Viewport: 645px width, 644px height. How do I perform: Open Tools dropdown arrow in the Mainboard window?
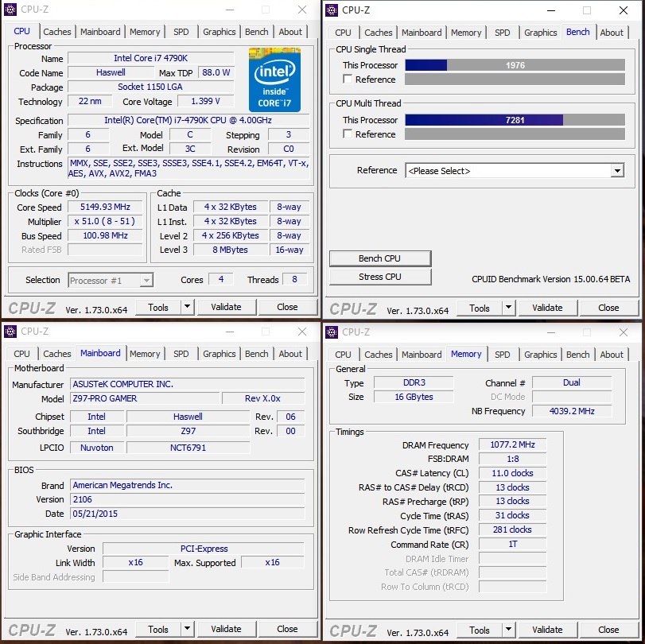pos(187,628)
